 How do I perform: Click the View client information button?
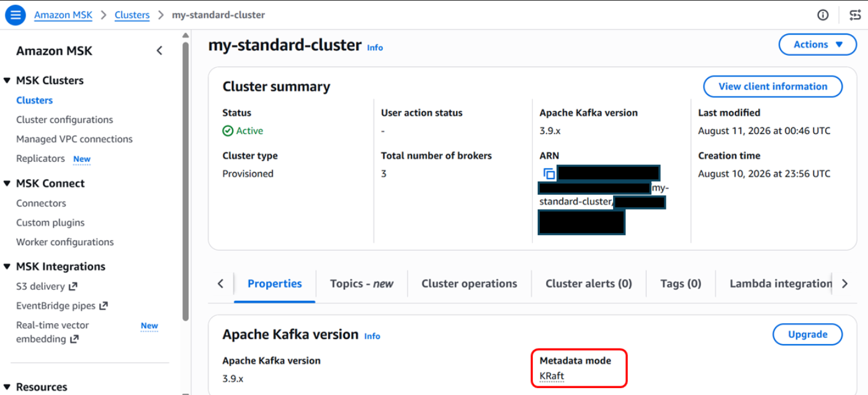tap(772, 86)
